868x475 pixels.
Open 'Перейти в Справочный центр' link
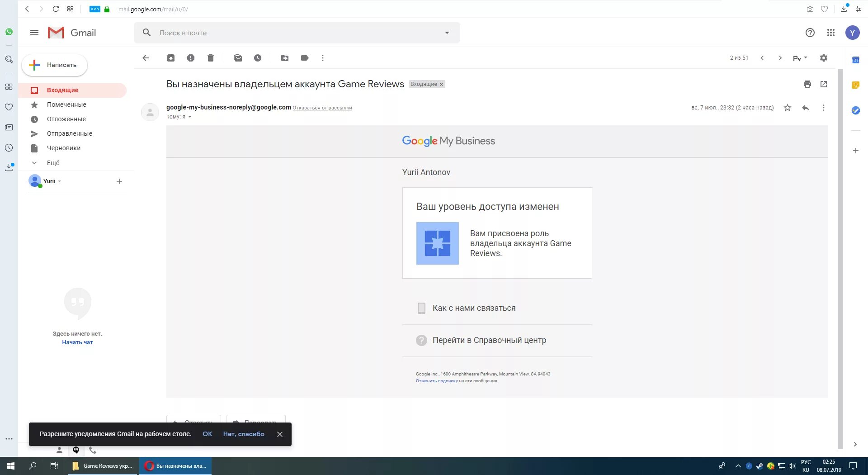click(489, 340)
